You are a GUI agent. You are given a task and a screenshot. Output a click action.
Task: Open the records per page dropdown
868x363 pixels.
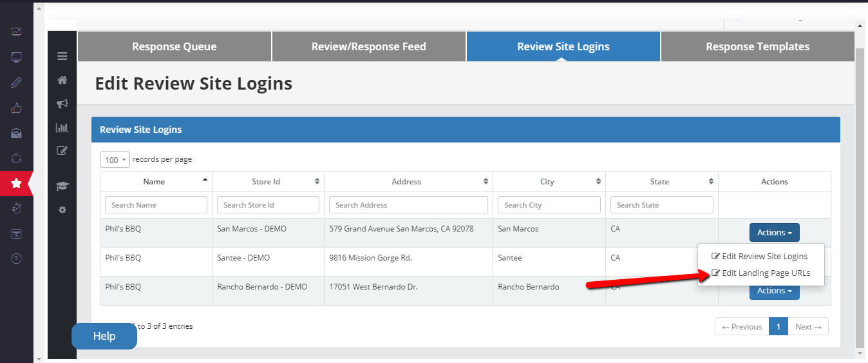(115, 160)
